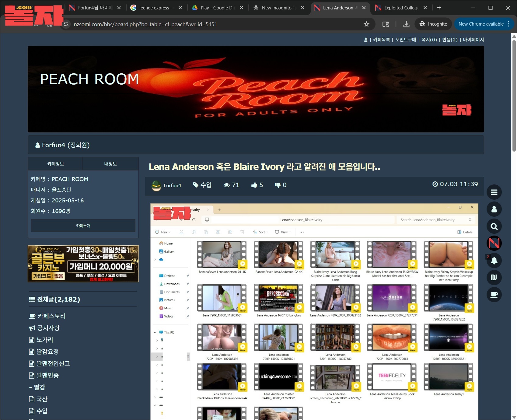Click the post timestamp 07.03 11:39
This screenshot has height=420, width=517.
[x=455, y=184]
